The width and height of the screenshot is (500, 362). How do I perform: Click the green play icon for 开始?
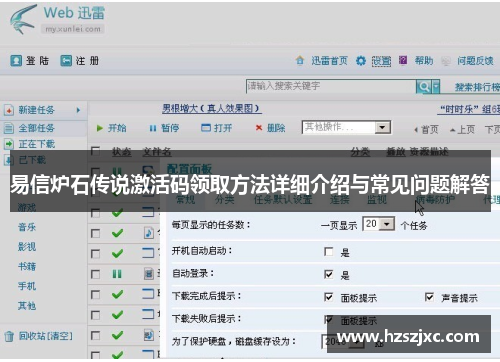[100, 128]
